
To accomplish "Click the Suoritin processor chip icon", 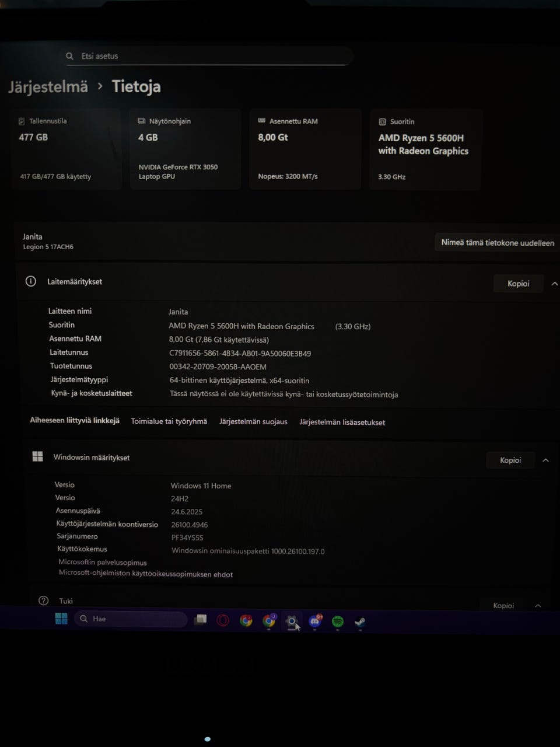I will (x=383, y=122).
